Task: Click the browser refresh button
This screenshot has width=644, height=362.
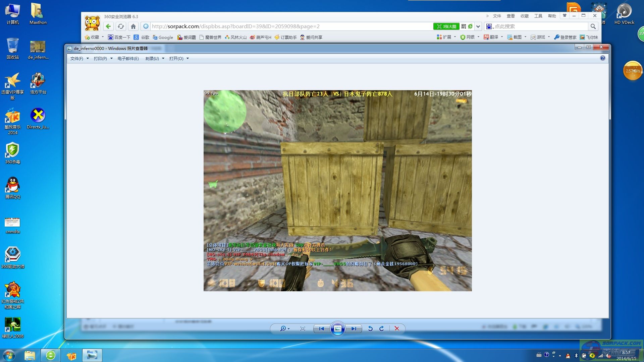Action: pos(121,26)
